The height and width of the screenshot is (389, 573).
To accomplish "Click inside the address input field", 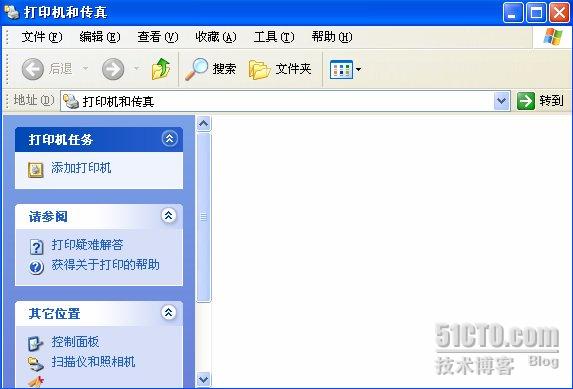I will click(x=285, y=101).
